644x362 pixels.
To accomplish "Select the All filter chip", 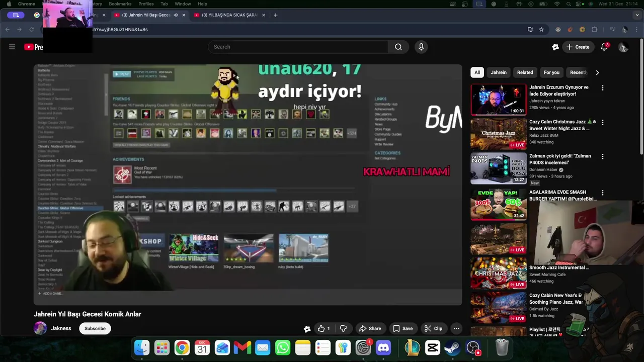I will (x=477, y=72).
